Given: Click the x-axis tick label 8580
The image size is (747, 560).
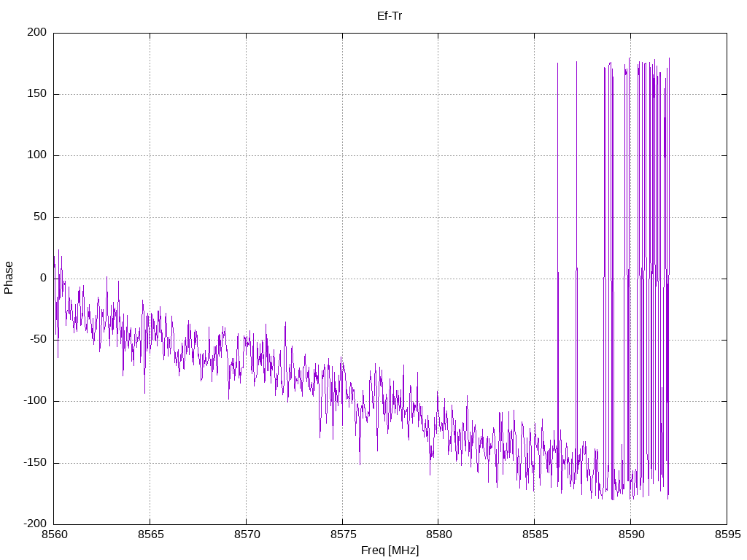Looking at the screenshot, I should [x=438, y=534].
